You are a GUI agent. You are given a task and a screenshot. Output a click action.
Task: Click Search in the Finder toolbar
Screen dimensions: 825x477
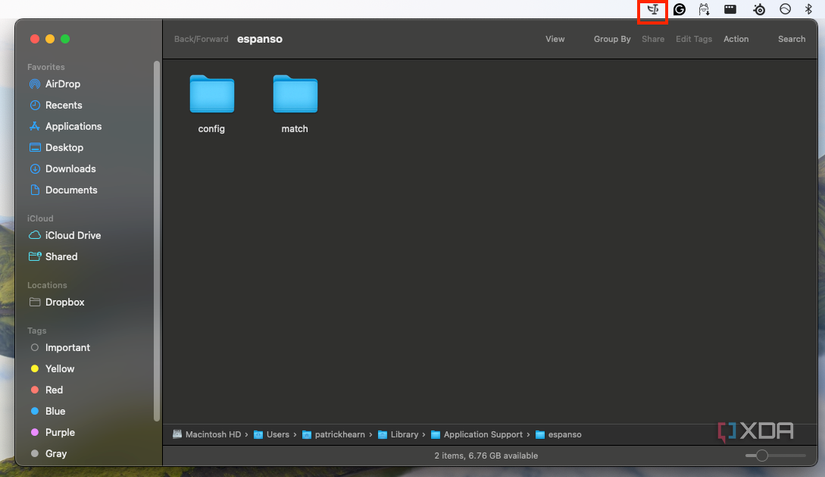point(792,39)
